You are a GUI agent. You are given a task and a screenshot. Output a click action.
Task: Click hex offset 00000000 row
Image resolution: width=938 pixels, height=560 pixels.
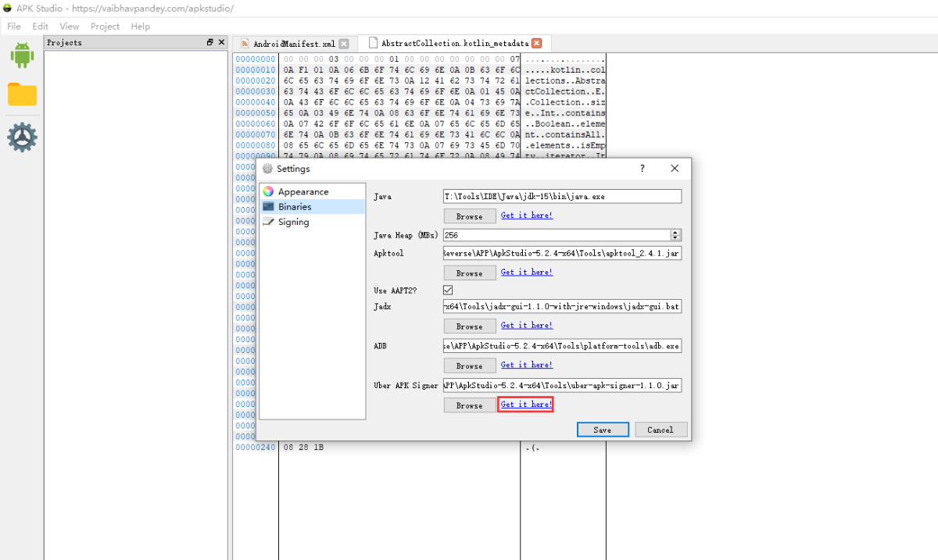click(x=256, y=59)
